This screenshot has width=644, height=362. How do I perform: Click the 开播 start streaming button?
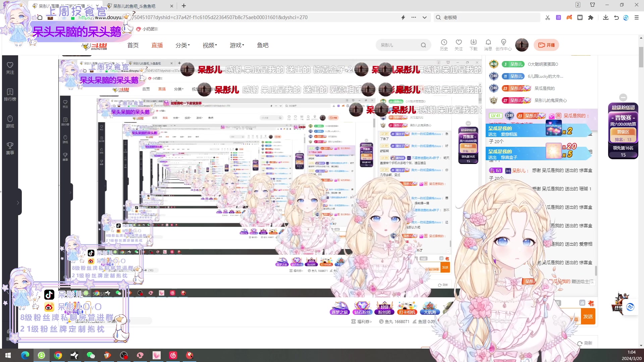pos(546,45)
